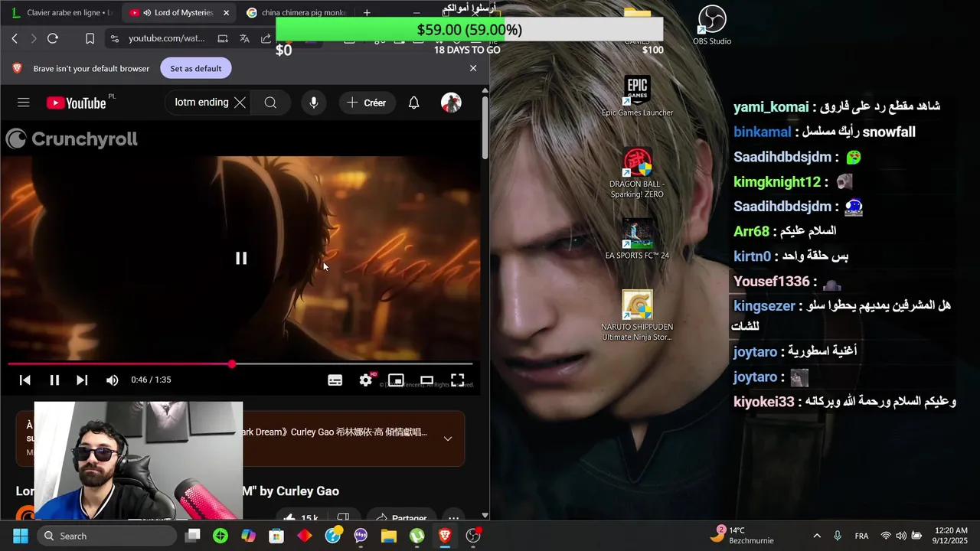Screen dimensions: 980x551
Task: Click the Crunchyroll watermark in the video
Action: (72, 139)
